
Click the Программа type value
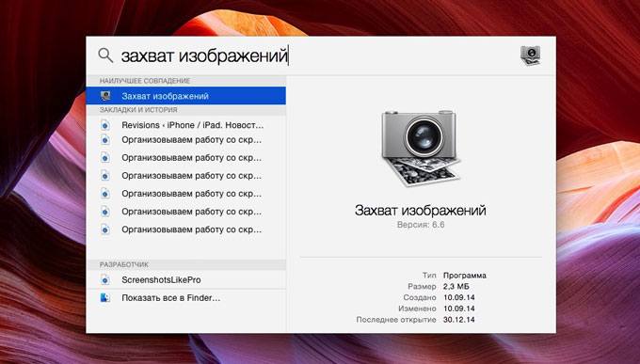coord(465,276)
